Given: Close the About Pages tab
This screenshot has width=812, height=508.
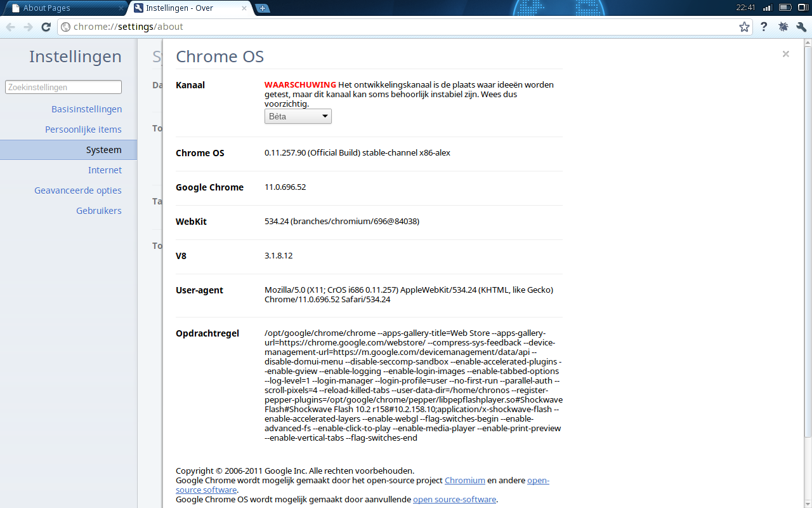Looking at the screenshot, I should 121,8.
